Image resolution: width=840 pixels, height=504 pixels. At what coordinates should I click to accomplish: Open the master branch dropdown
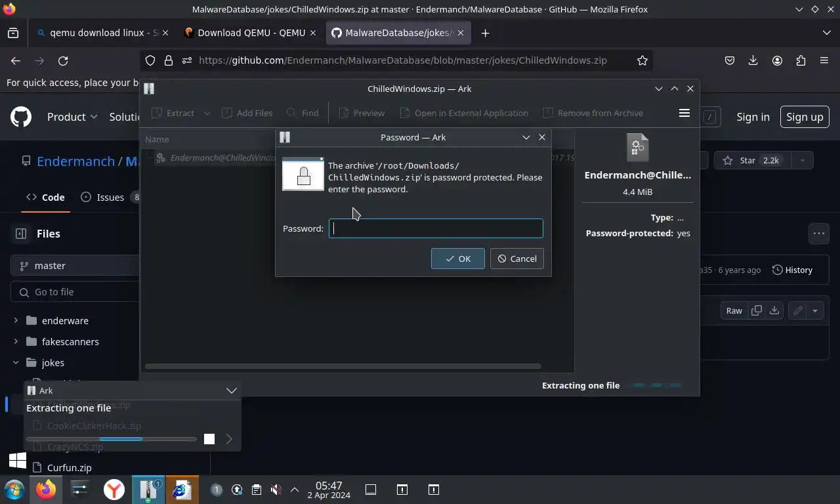(75, 266)
